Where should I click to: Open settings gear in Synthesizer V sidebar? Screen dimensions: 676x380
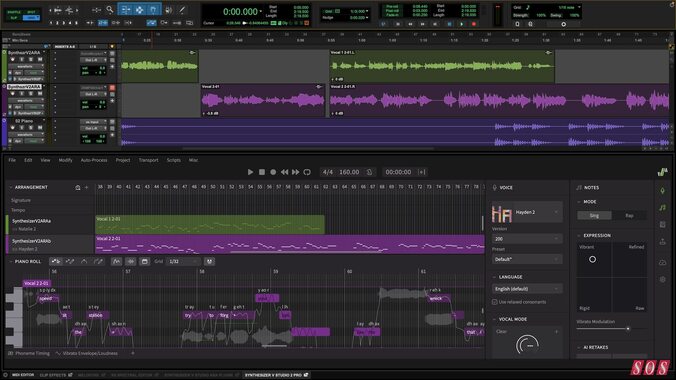pyautogui.click(x=663, y=280)
